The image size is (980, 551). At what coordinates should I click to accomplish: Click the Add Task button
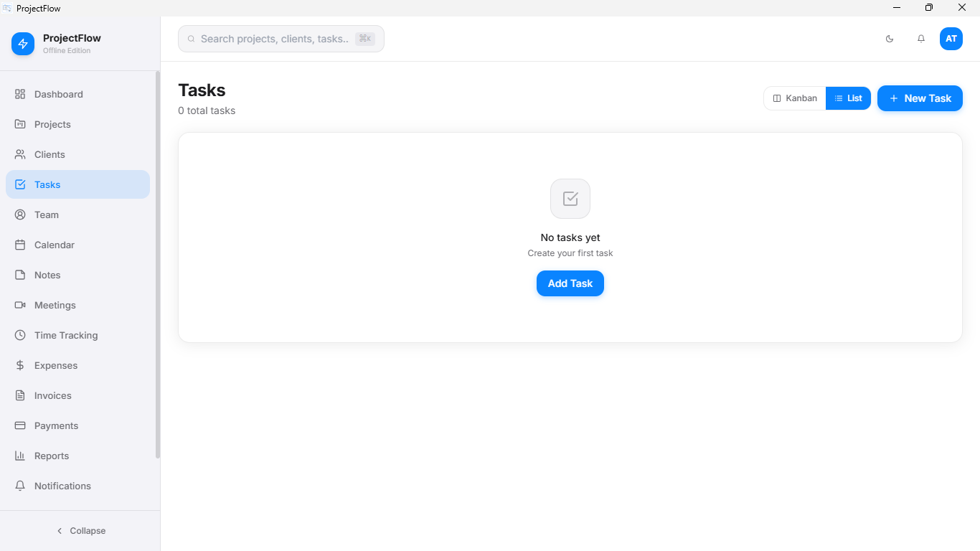tap(570, 283)
